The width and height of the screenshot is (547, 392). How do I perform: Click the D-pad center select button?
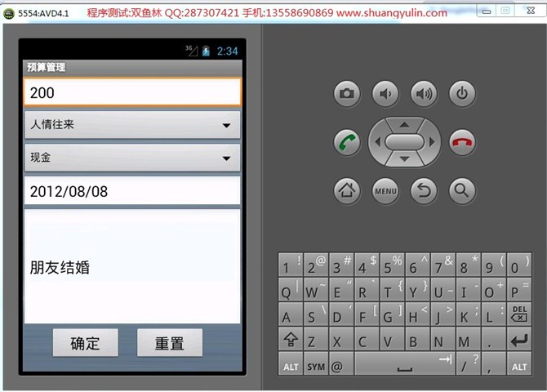[404, 142]
